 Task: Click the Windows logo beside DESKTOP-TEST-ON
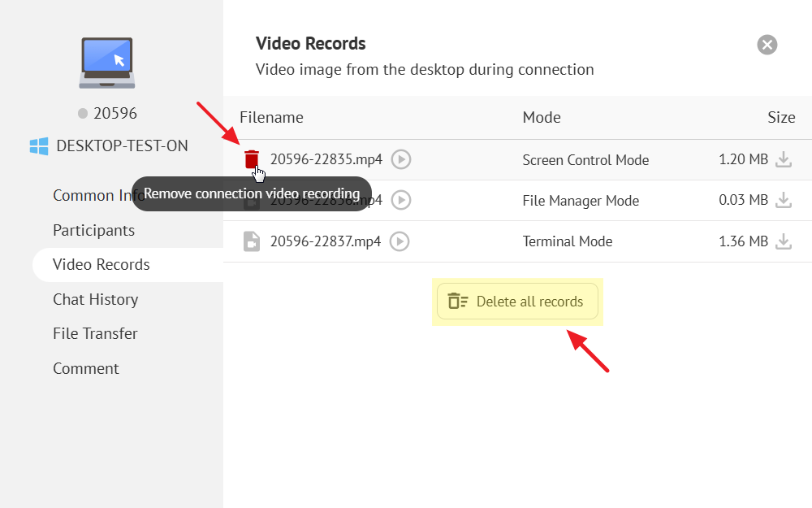(x=38, y=146)
